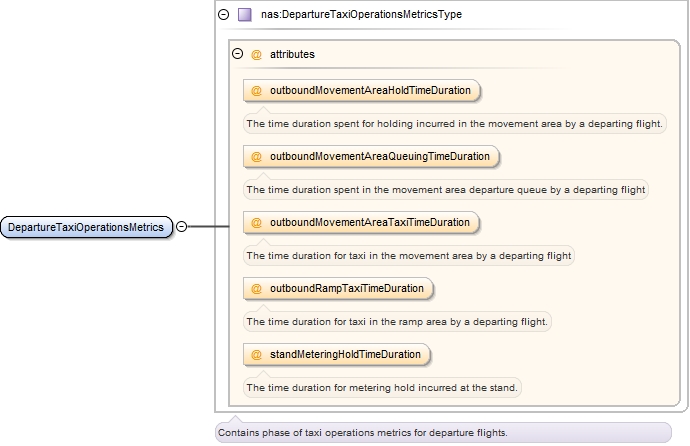This screenshot has height=446, width=690.
Task: Click the attributes section label
Action: 292,55
